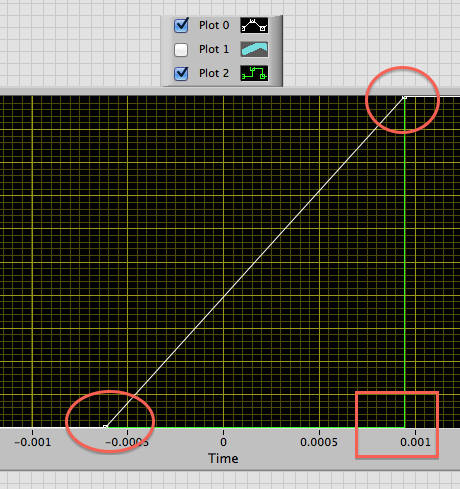Select the Plot 0 legend label
The image size is (460, 489).
coord(214,25)
